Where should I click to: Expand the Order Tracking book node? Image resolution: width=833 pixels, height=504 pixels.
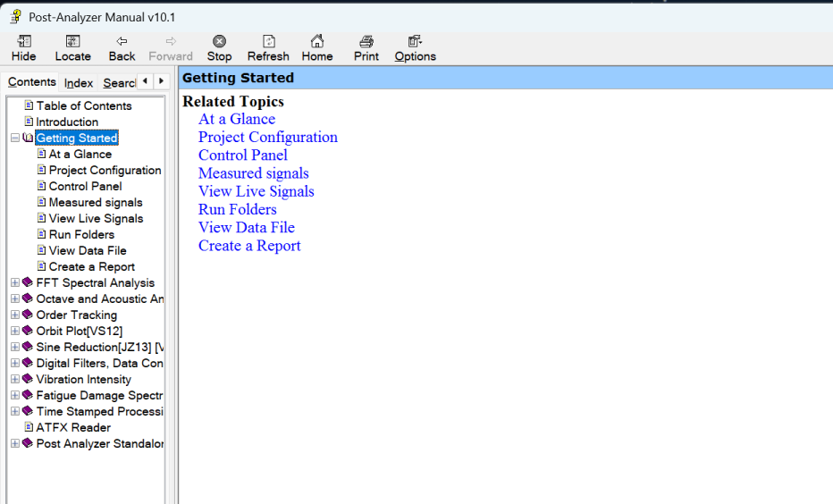(15, 315)
